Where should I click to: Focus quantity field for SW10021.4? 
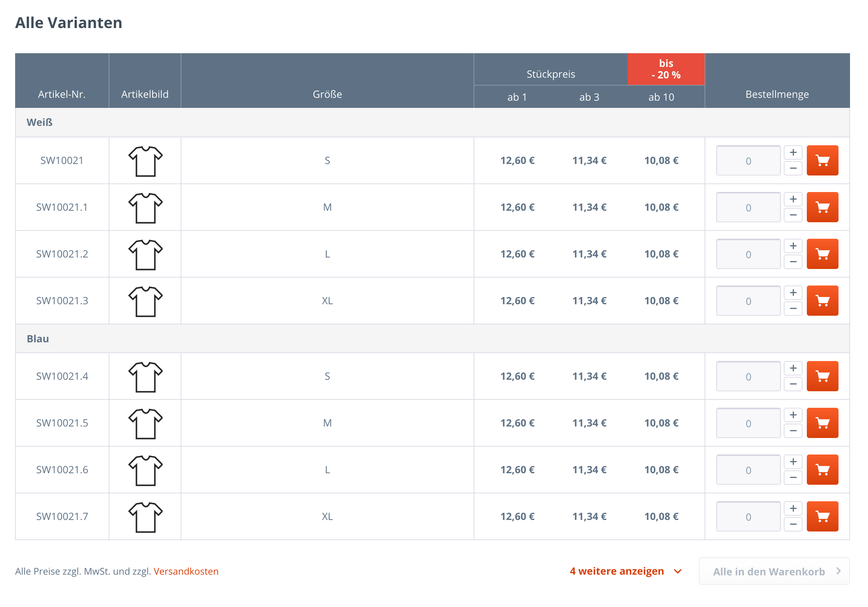click(748, 376)
